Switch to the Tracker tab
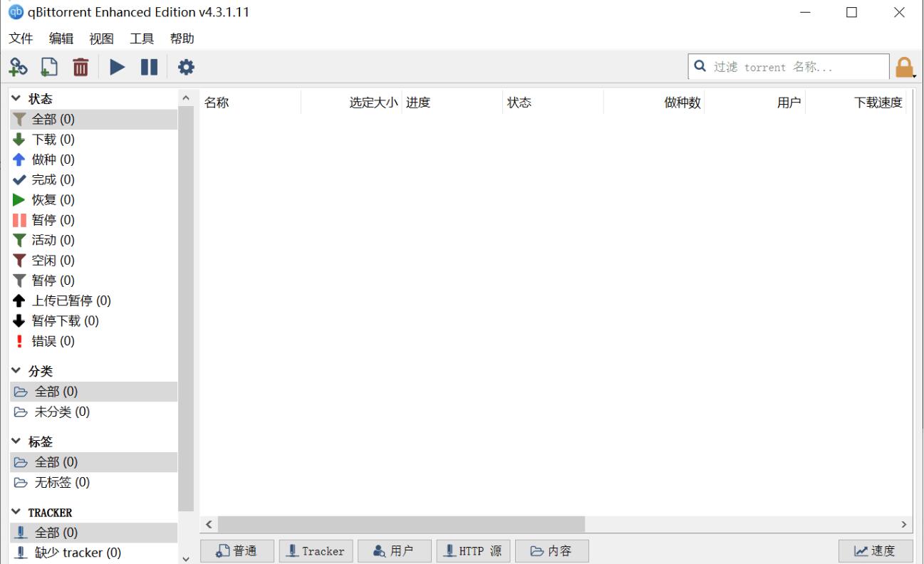Viewport: 924px width, 564px height. click(316, 551)
